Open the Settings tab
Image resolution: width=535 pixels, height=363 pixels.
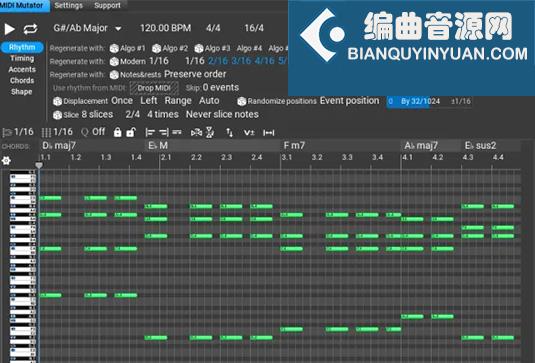coord(69,5)
